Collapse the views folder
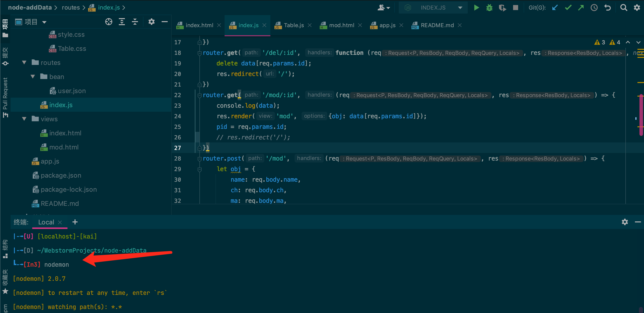The image size is (644, 313). tap(24, 119)
